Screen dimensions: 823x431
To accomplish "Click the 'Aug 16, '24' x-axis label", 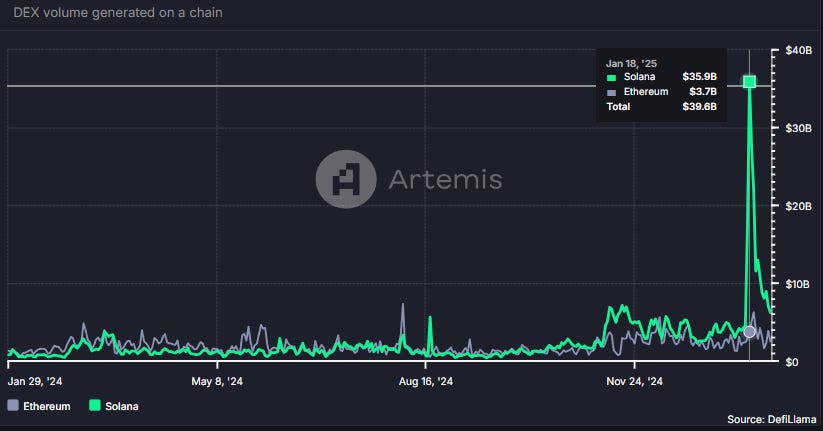I will [426, 382].
